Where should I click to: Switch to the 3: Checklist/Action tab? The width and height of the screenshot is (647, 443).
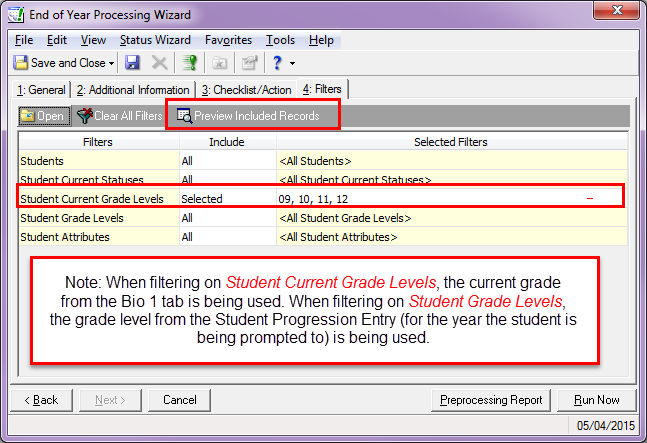[x=246, y=90]
